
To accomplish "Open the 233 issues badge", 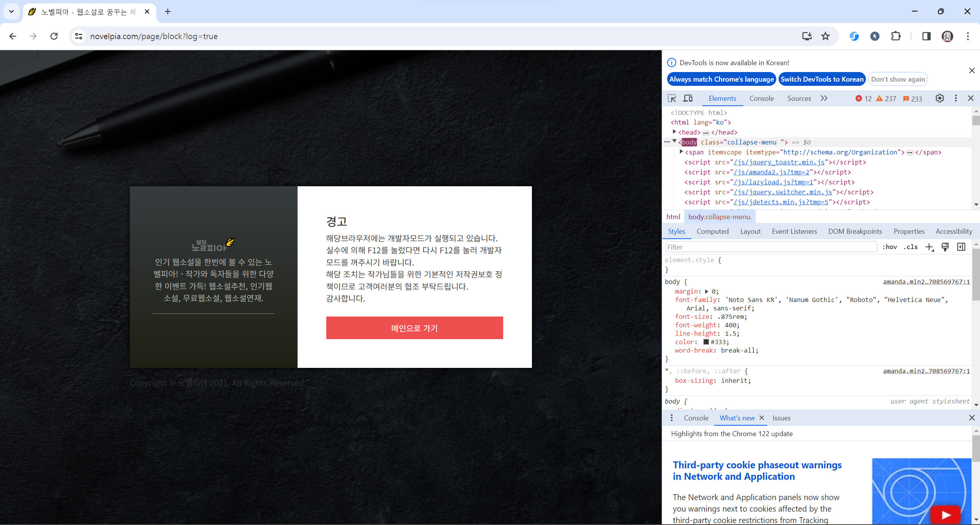I will click(x=913, y=99).
